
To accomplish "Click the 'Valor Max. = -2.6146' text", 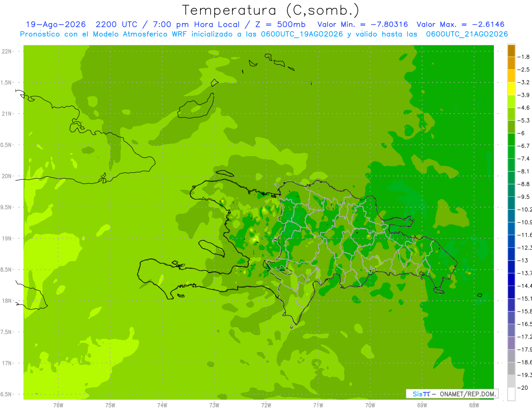I will 461,24.
